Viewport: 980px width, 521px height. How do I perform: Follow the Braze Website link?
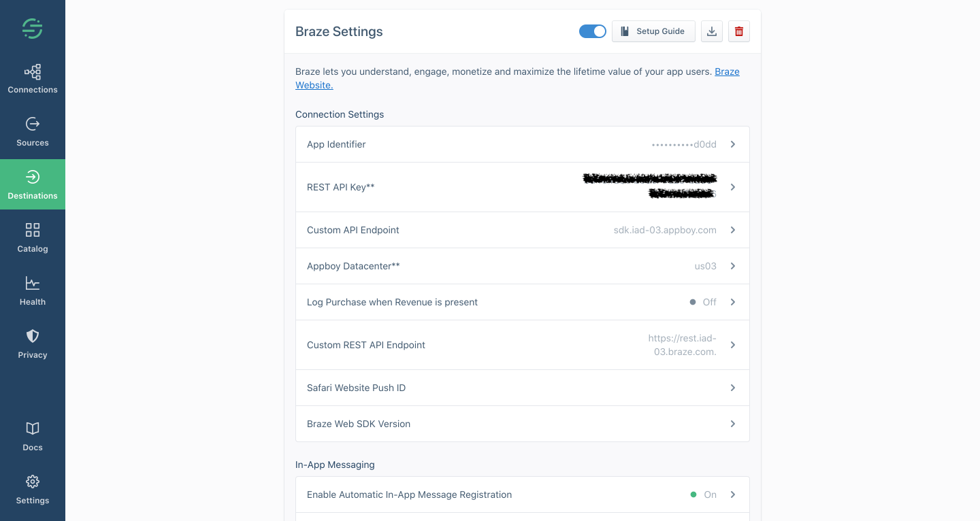(727, 71)
